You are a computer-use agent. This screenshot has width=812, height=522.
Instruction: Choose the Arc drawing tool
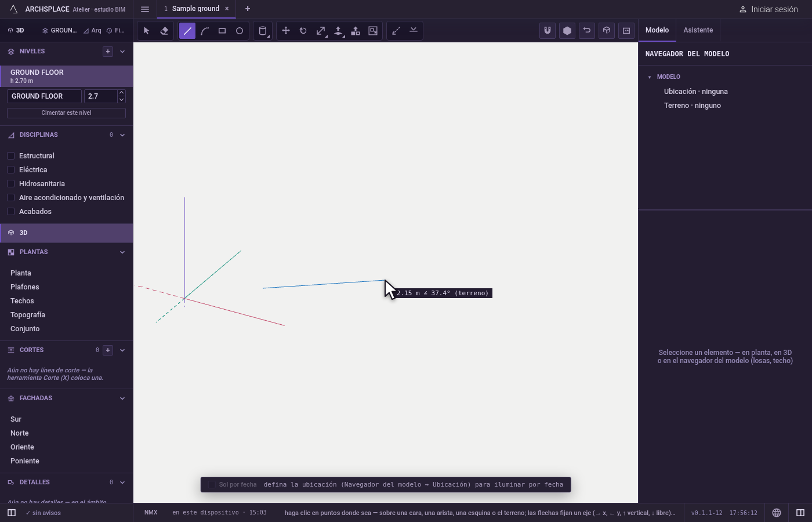coord(205,31)
